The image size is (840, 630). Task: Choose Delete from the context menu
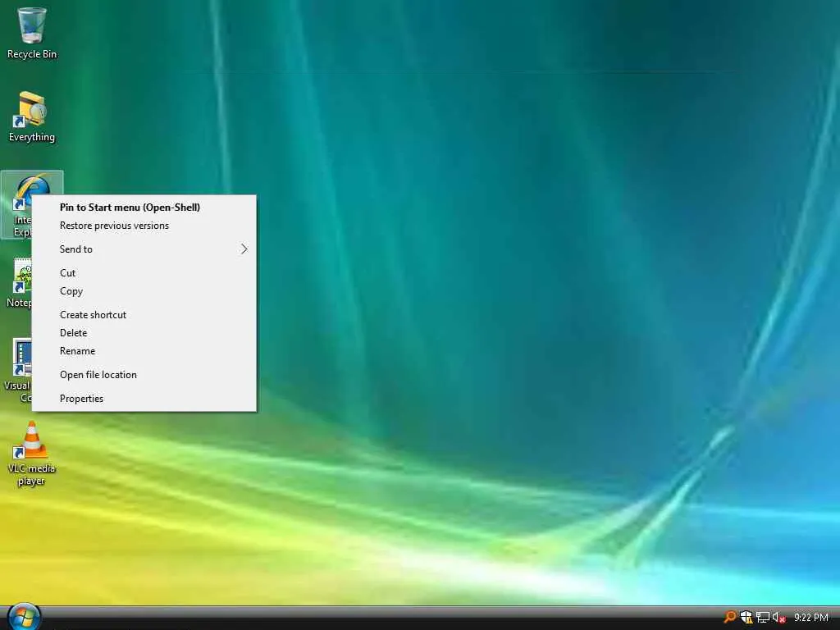click(x=144, y=333)
